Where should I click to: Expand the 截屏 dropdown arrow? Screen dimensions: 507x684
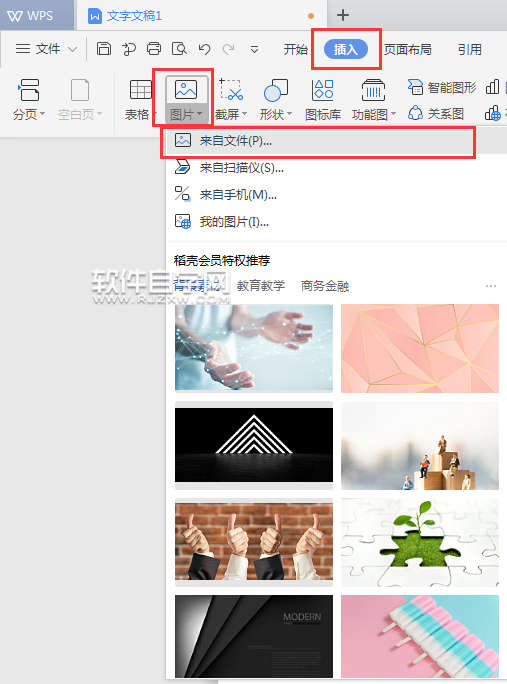click(245, 114)
